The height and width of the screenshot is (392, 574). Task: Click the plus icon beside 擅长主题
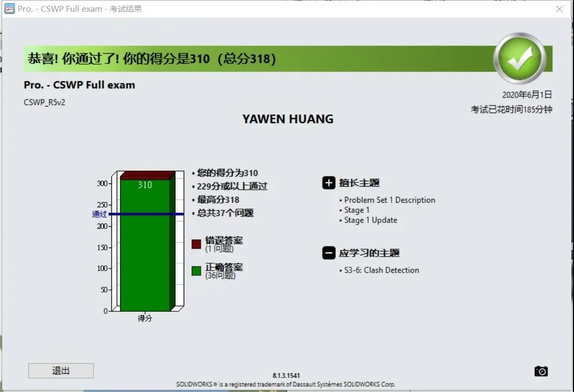pos(329,183)
